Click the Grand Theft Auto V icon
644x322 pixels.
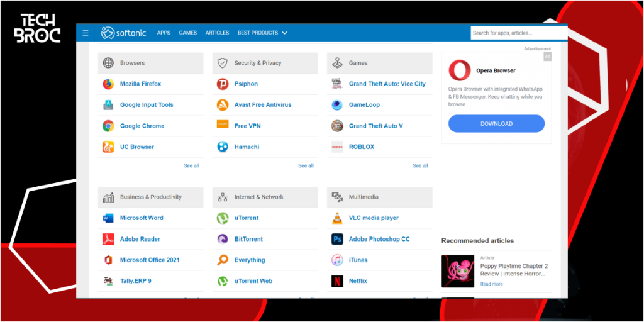point(337,126)
